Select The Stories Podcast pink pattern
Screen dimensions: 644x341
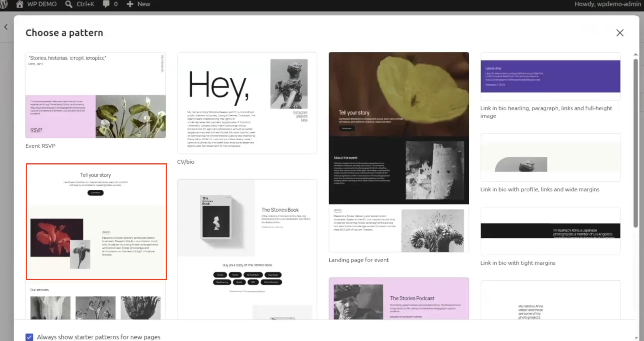399,299
